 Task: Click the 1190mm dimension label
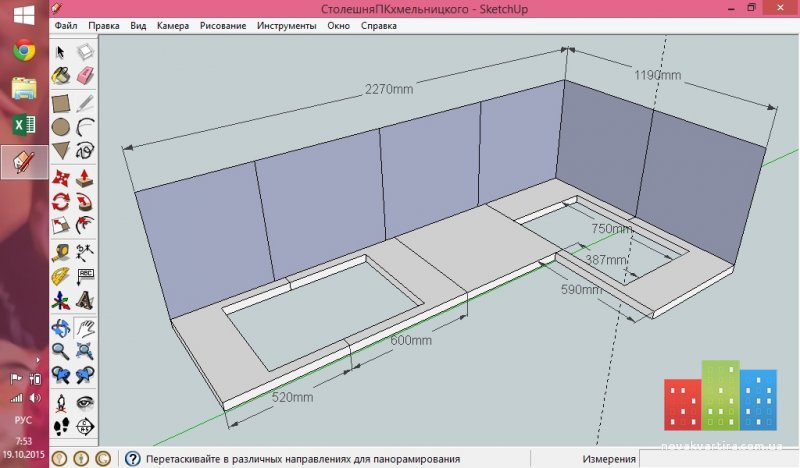657,76
